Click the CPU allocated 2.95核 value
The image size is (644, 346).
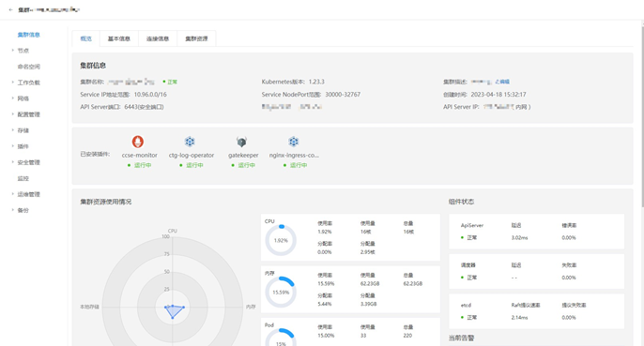[x=368, y=252]
